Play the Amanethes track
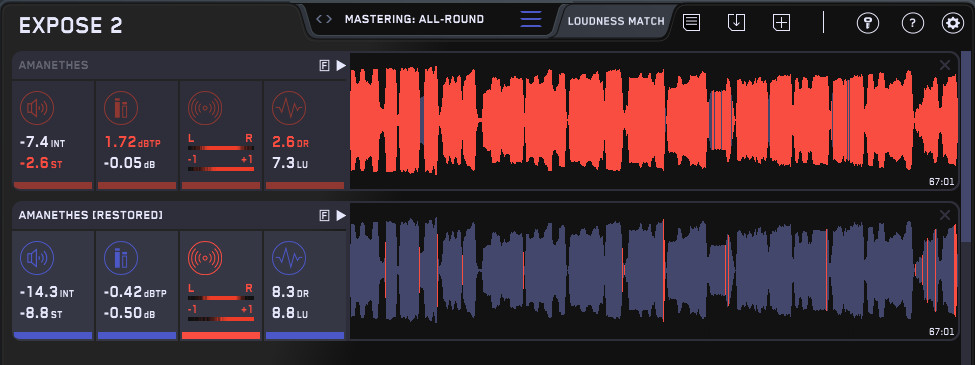 (341, 66)
